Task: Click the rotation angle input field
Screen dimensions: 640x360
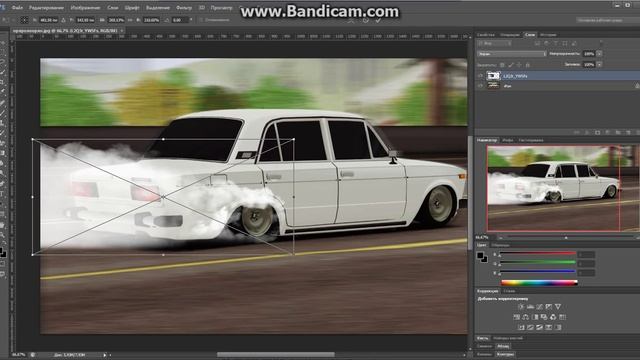Action: (180, 20)
